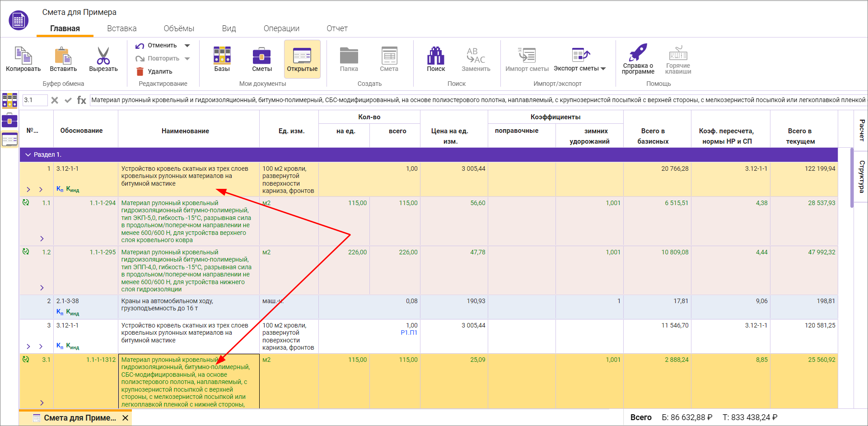The image size is (868, 426).
Task: Select the open-documents icon in left sidebar
Action: click(9, 140)
